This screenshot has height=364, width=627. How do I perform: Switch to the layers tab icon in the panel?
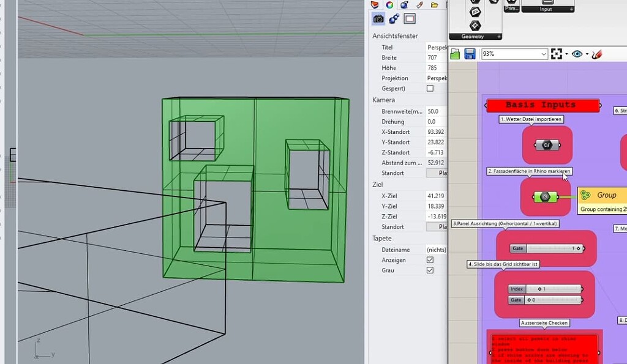tap(375, 5)
